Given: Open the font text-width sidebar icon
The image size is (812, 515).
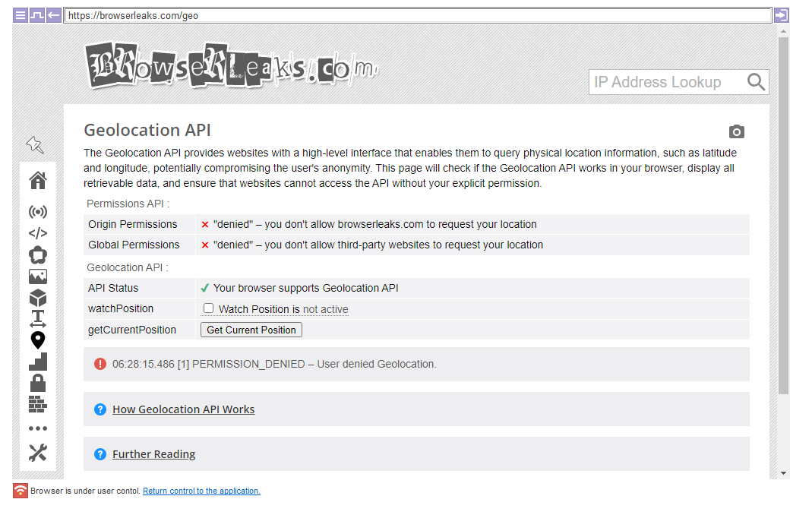Looking at the screenshot, I should [x=37, y=319].
